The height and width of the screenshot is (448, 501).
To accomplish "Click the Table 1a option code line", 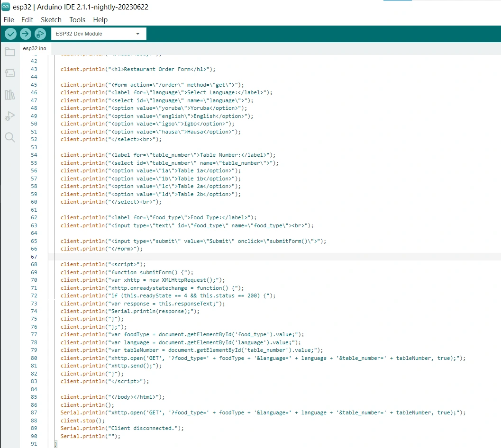I will pyautogui.click(x=151, y=171).
